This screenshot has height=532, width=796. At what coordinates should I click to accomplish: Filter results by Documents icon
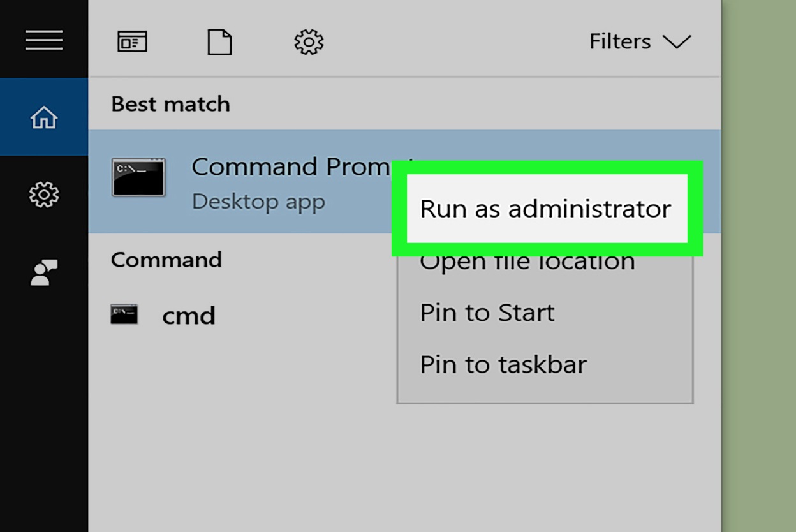[x=219, y=43]
